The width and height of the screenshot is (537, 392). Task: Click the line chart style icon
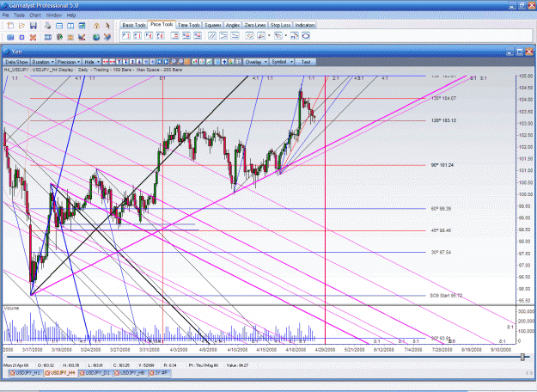coord(210,62)
